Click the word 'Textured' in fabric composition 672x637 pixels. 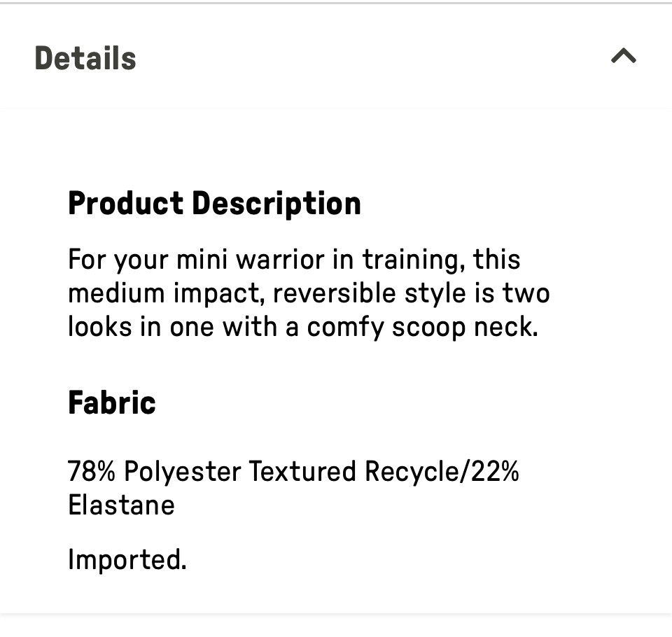coord(302,471)
